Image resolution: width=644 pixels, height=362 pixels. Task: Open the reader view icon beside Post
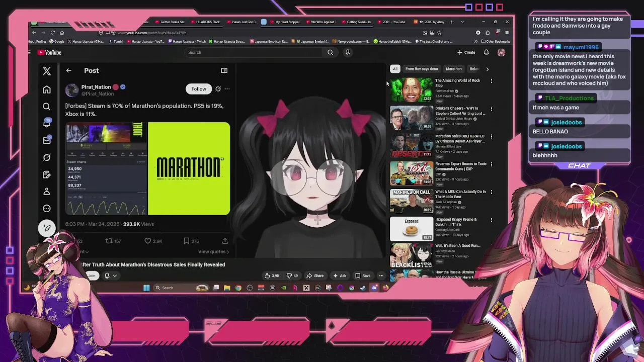[224, 71]
